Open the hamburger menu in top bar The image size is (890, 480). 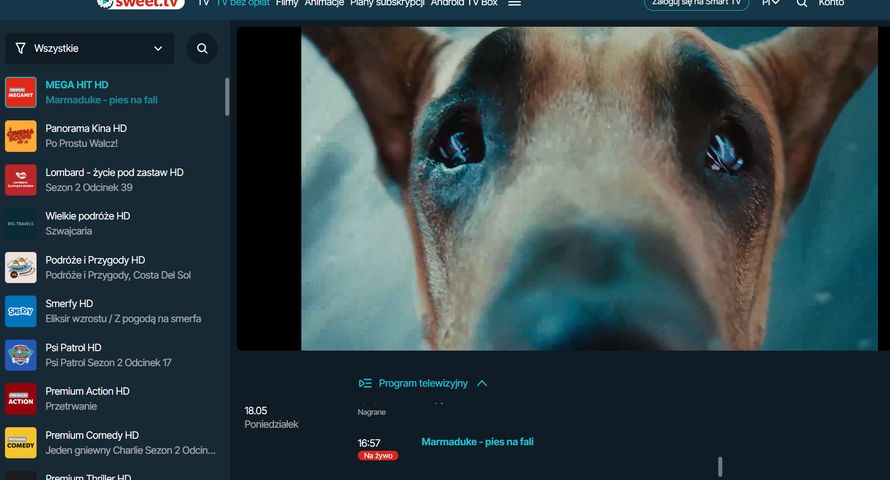(514, 3)
